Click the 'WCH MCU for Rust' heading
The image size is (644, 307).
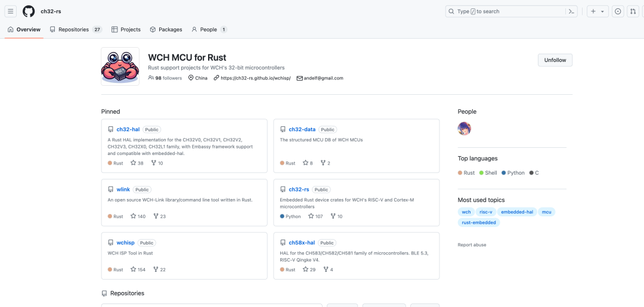pos(187,57)
